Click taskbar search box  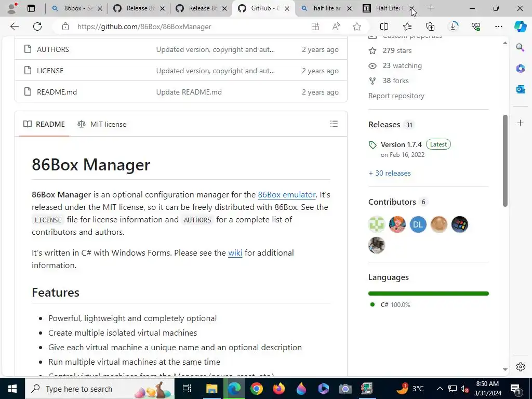100,389
